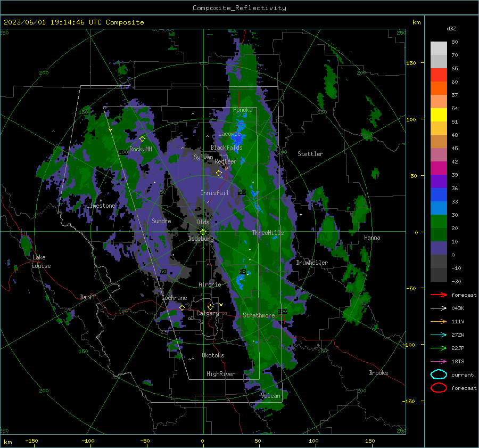Click the Sundre city label
Image resolution: width=479 pixels, height=448 pixels.
tap(161, 221)
